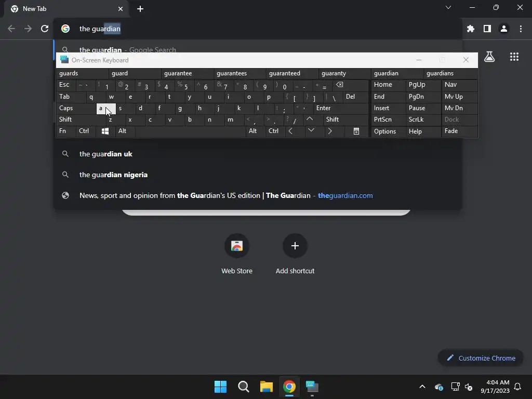Select word suggestion "guardian"
Screen dimensions: 532x399
[x=397, y=73]
